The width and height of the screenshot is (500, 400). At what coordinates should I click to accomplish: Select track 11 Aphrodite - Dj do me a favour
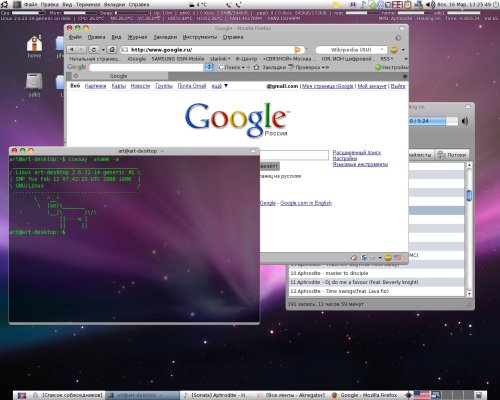pyautogui.click(x=376, y=282)
